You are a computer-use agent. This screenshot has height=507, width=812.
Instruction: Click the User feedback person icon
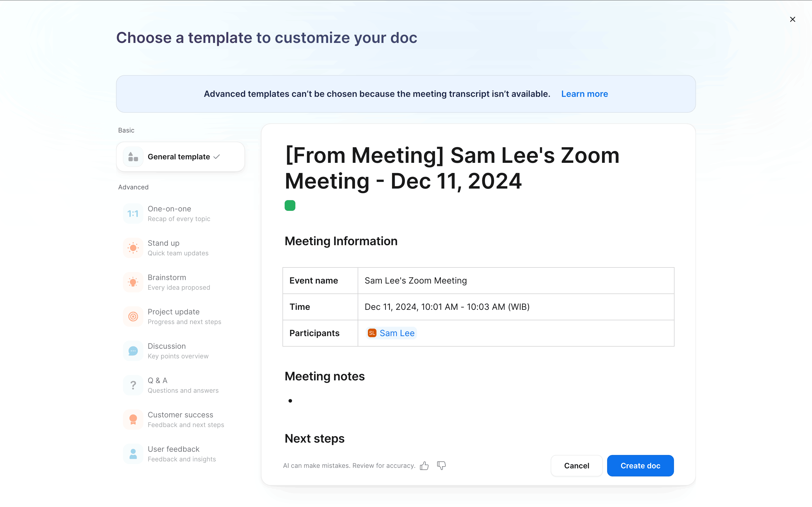133,454
